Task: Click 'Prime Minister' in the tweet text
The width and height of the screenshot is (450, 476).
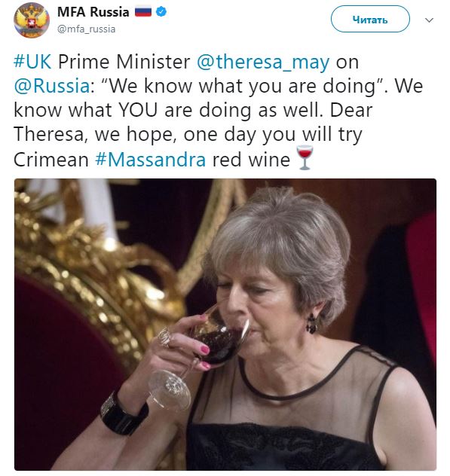Action: click(x=124, y=62)
